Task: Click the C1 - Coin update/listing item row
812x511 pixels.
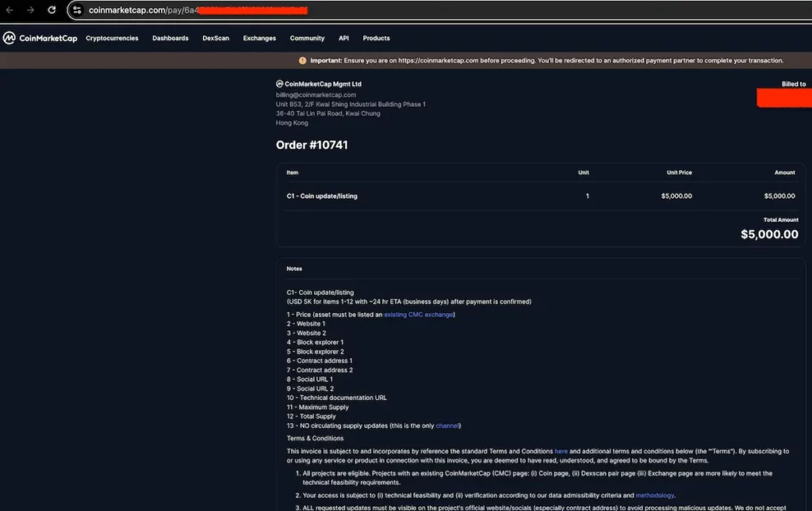Action: (541, 196)
